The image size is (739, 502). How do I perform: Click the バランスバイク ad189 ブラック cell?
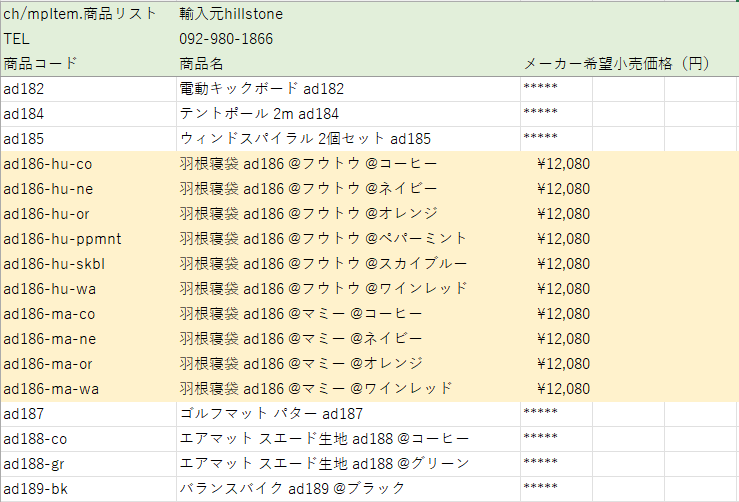click(x=292, y=489)
